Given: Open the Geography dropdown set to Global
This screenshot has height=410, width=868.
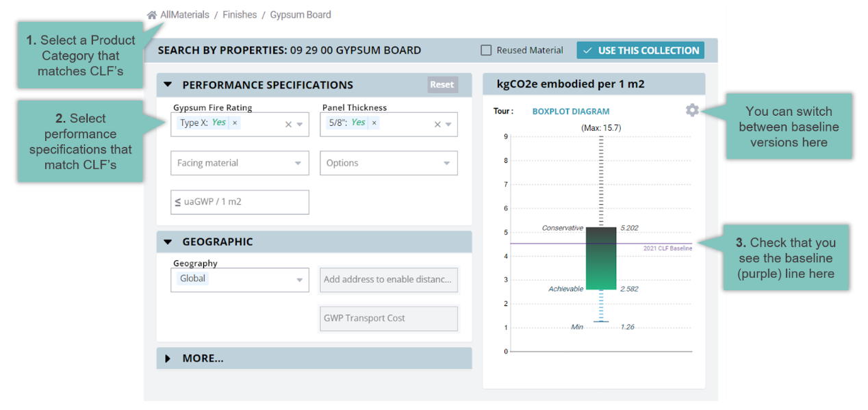Looking at the screenshot, I should click(x=240, y=279).
